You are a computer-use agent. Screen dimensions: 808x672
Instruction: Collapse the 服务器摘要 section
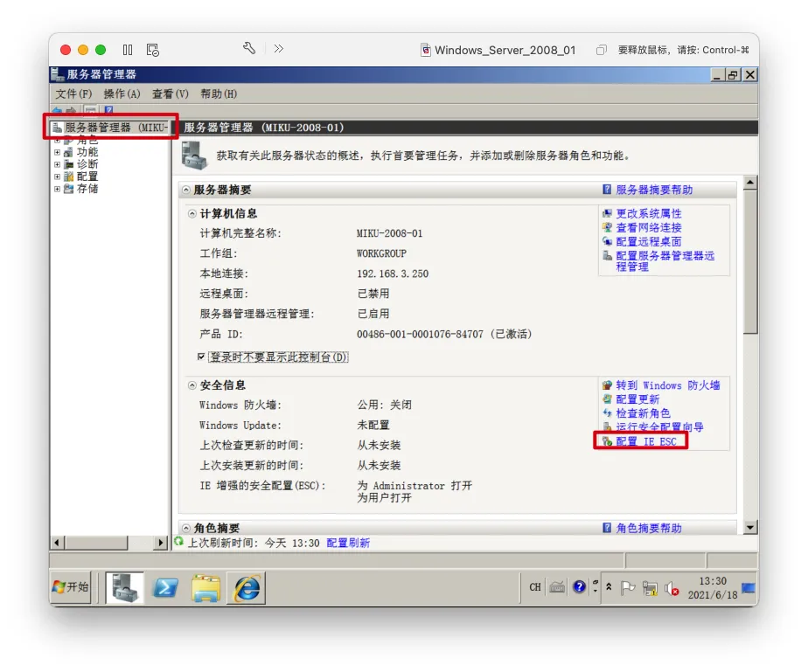[x=186, y=190]
